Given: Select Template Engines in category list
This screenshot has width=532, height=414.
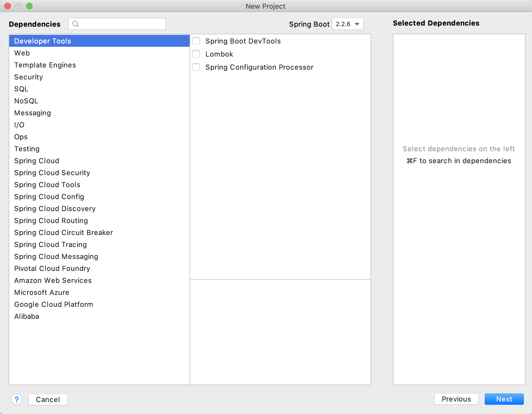Looking at the screenshot, I should 45,65.
